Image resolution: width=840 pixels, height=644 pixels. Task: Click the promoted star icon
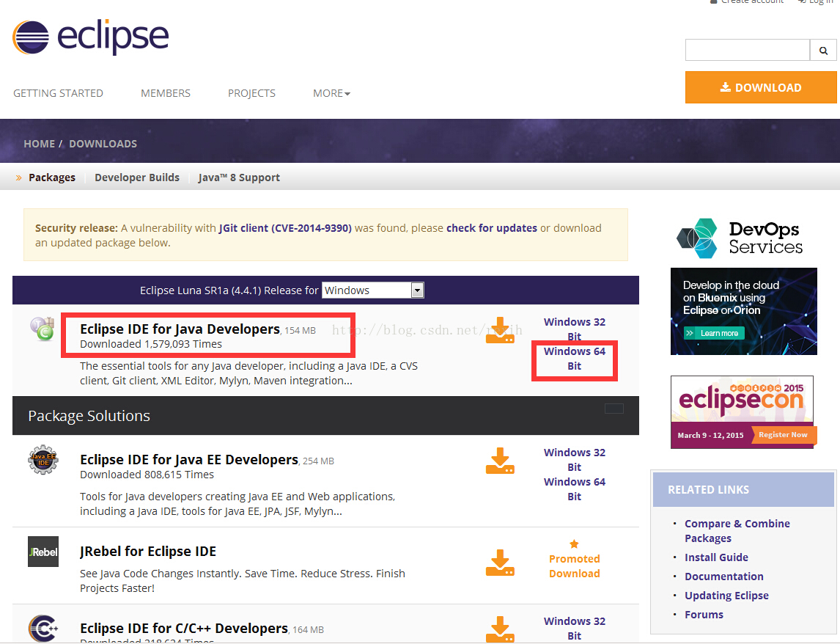[x=574, y=544]
